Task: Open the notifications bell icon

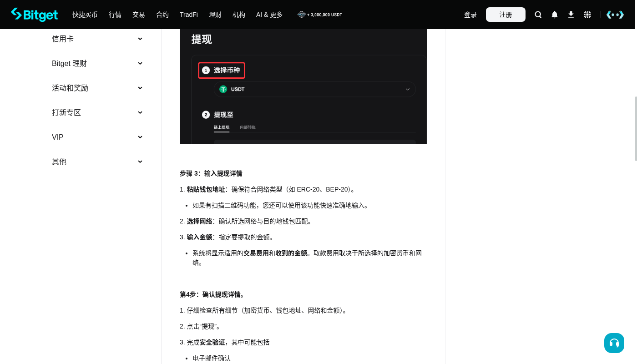Action: [555, 15]
